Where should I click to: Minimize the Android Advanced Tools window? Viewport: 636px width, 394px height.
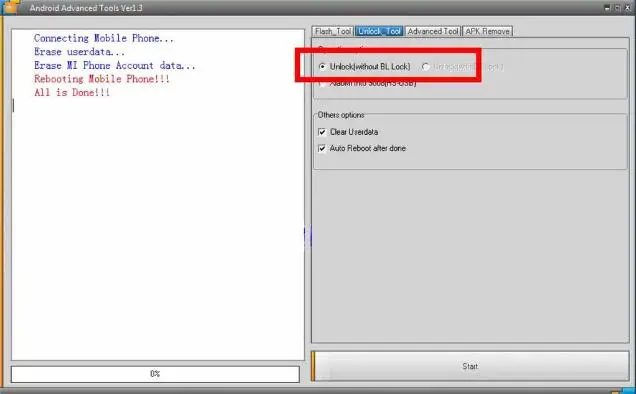pos(607,8)
